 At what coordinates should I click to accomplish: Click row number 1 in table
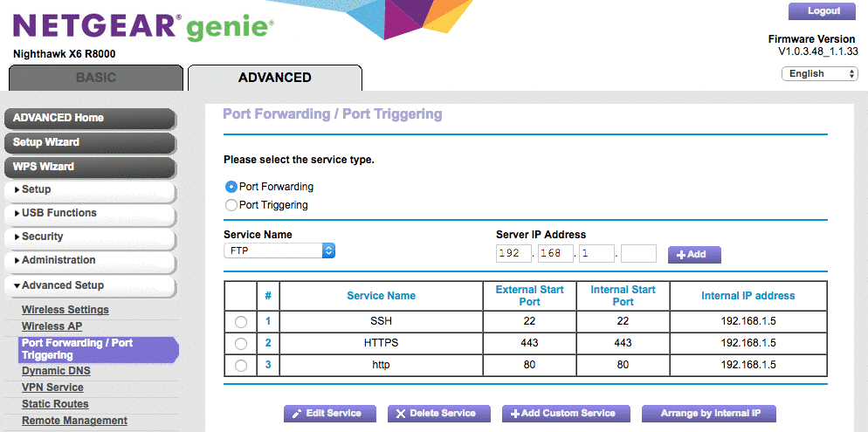click(268, 321)
